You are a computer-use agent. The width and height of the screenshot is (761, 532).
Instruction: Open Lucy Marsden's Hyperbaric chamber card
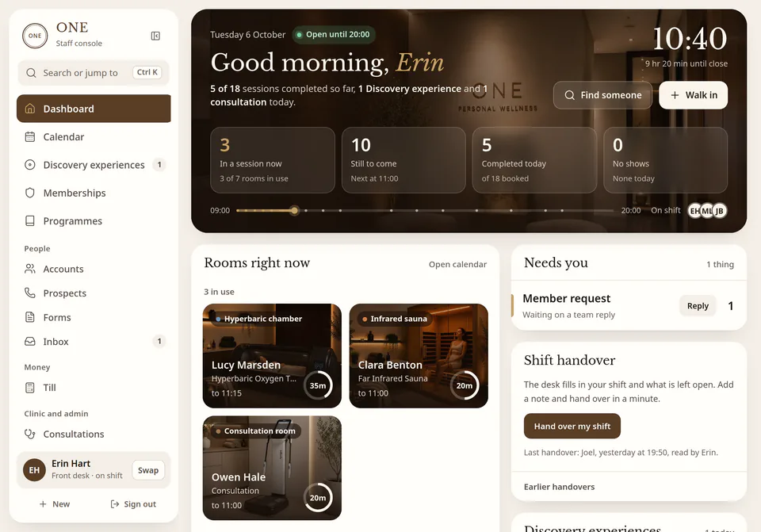272,356
